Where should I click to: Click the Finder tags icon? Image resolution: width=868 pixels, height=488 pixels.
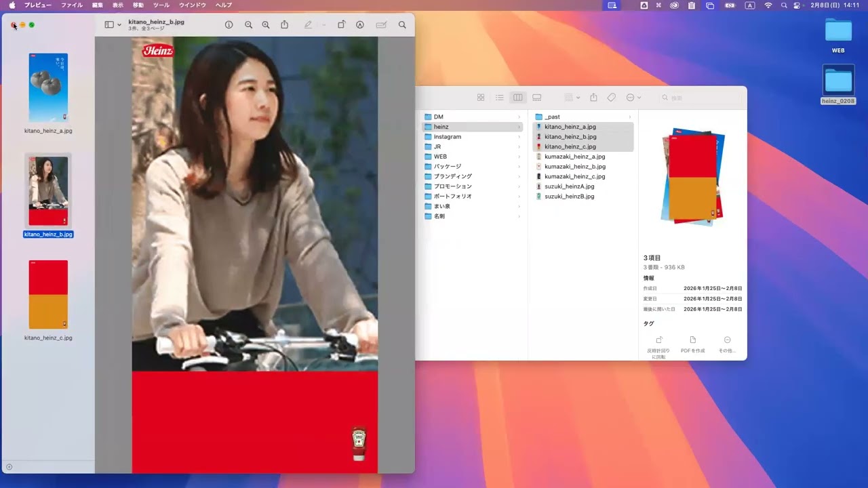coord(612,98)
